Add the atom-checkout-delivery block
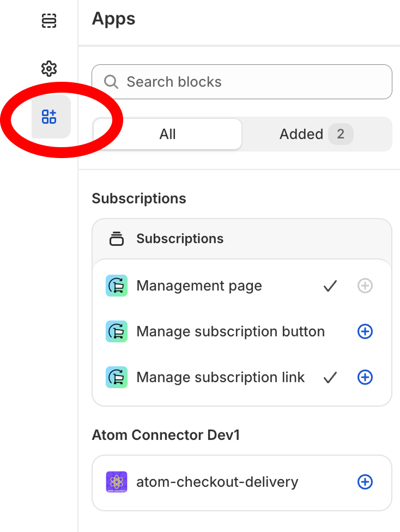Screen dimensions: 400x532 click(365, 481)
